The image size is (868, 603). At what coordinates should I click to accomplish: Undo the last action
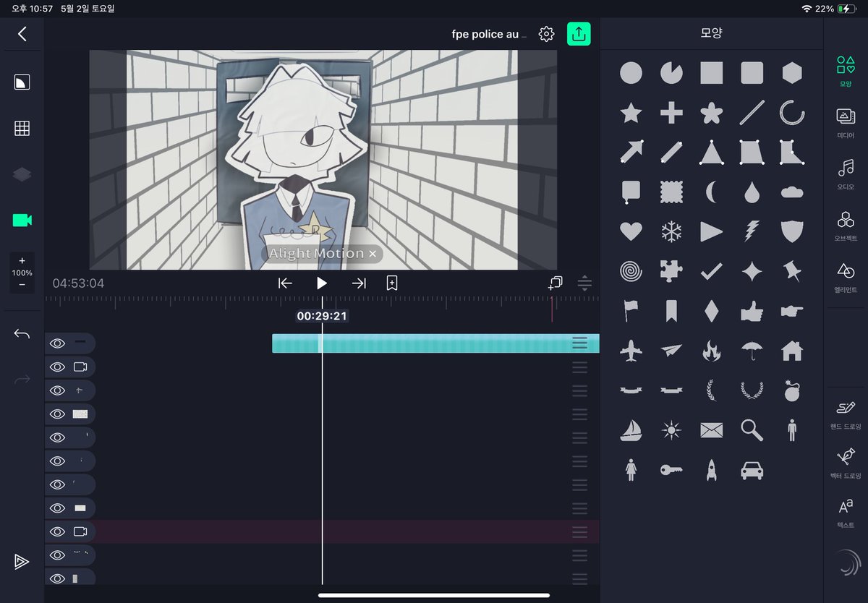pyautogui.click(x=22, y=334)
